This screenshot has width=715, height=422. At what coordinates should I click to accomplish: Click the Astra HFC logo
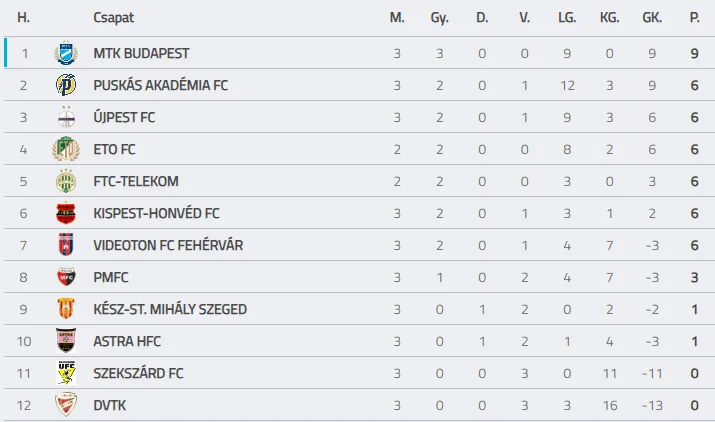(x=66, y=340)
